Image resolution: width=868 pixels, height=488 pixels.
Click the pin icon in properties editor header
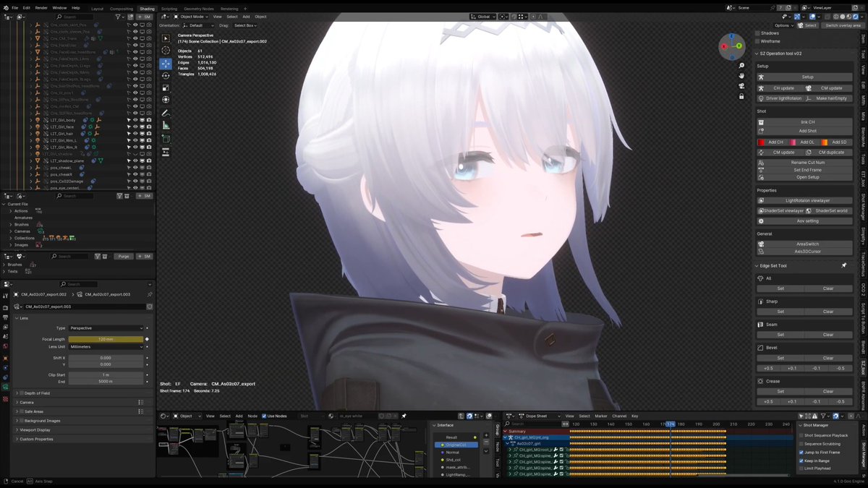tap(150, 294)
